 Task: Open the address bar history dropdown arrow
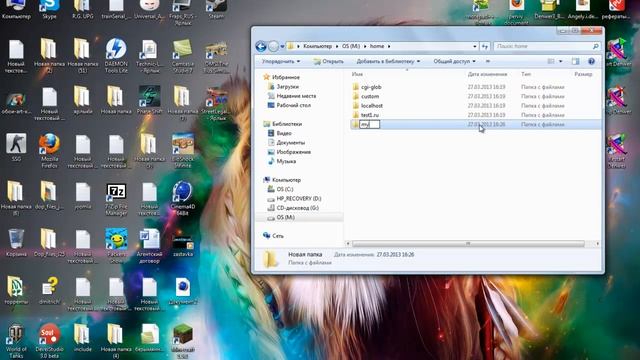click(475, 47)
